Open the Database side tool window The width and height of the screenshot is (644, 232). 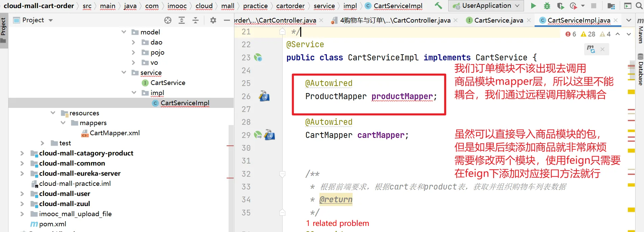640,69
